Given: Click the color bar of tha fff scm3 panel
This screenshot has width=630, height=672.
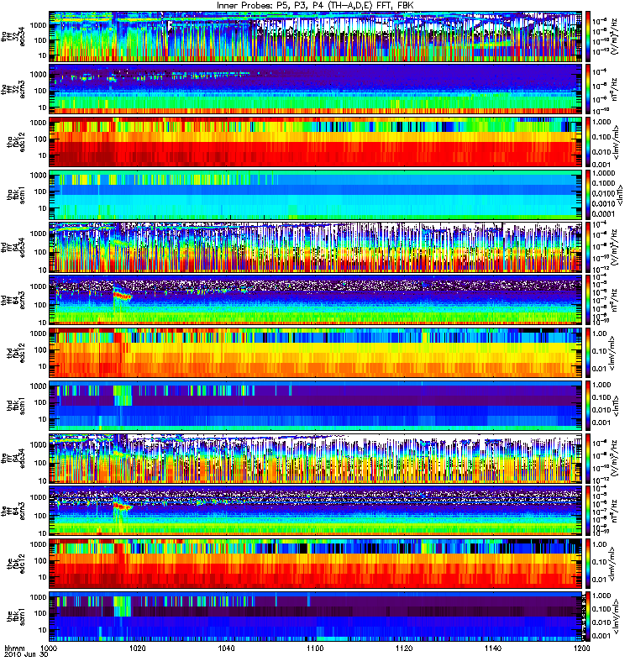Looking at the screenshot, I should (x=587, y=89).
